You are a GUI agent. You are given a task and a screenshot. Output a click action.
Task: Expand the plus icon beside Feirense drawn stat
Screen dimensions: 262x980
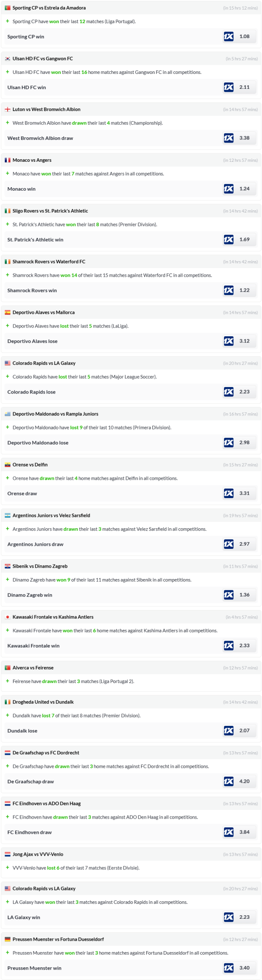tap(7, 681)
